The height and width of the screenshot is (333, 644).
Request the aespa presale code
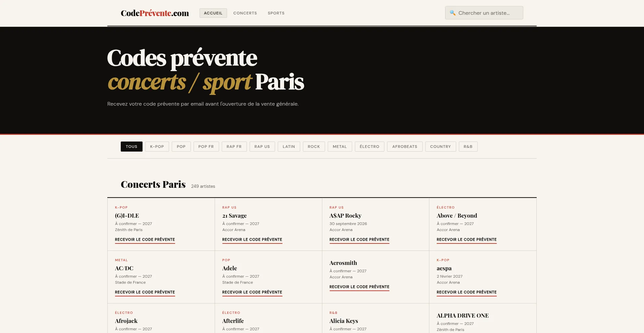point(467,292)
